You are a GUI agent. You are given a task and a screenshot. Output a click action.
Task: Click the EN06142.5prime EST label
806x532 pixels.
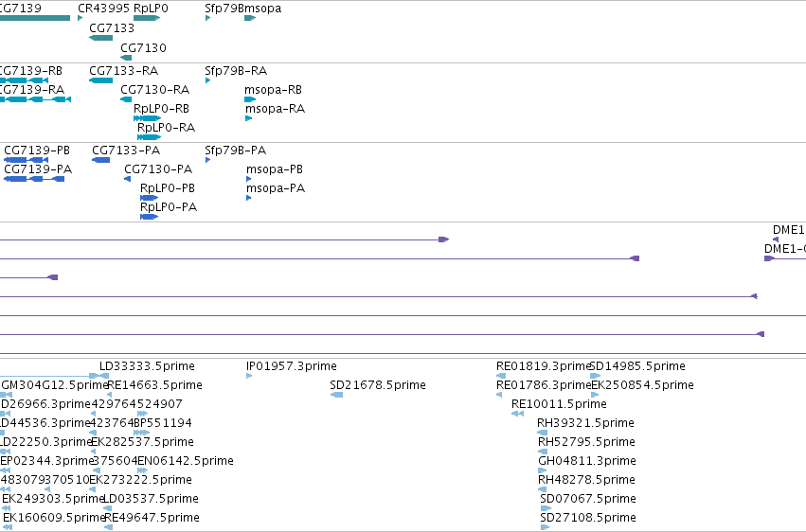tap(186, 461)
